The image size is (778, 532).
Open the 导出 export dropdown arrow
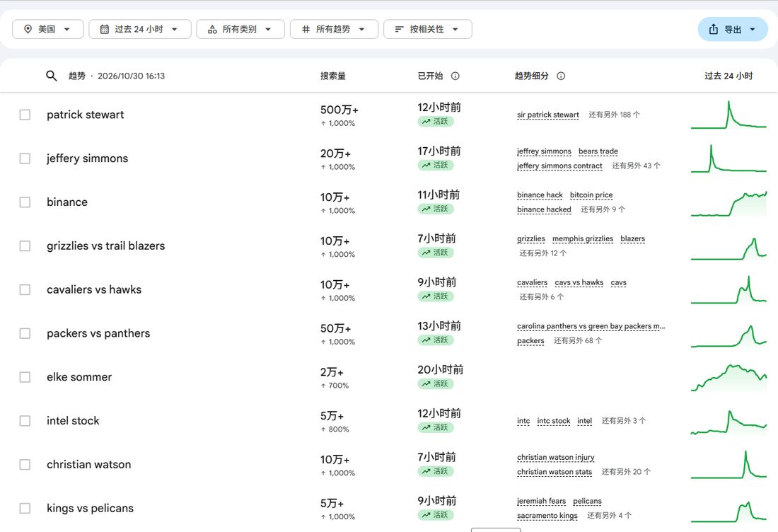pyautogui.click(x=753, y=29)
